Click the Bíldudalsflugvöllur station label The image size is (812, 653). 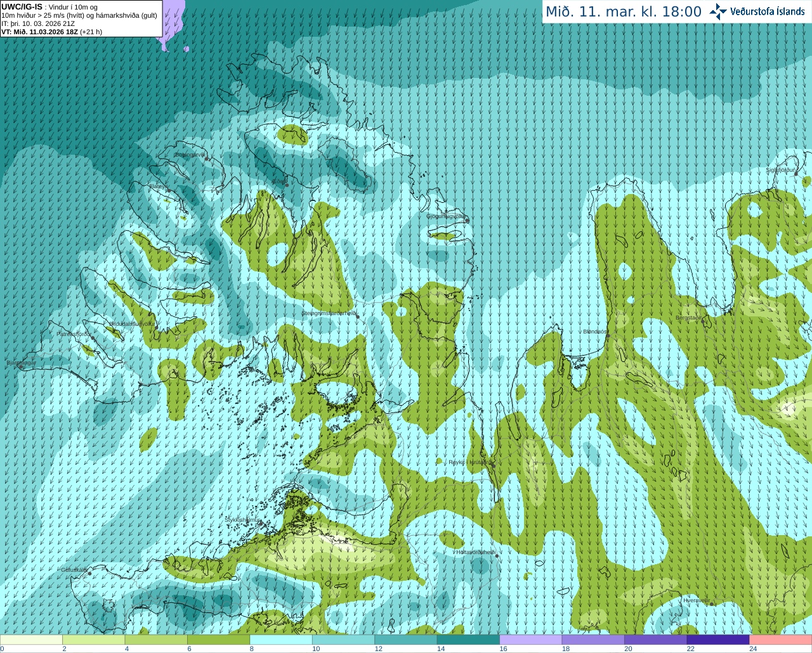132,323
